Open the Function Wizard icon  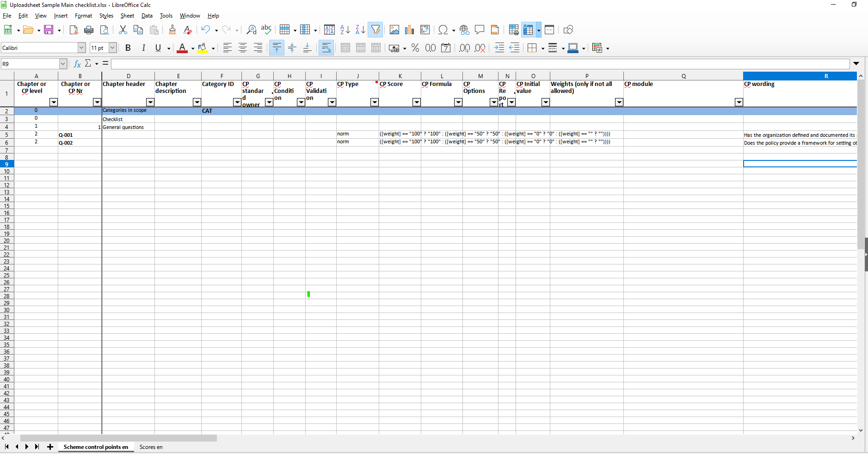pyautogui.click(x=77, y=64)
